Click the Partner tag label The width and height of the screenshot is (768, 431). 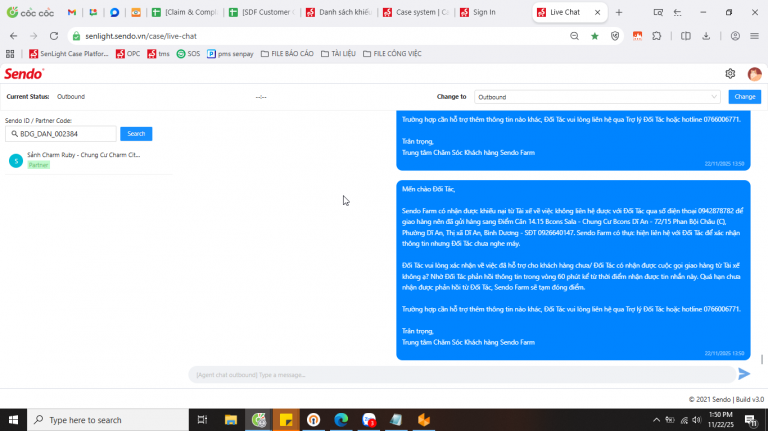point(39,165)
